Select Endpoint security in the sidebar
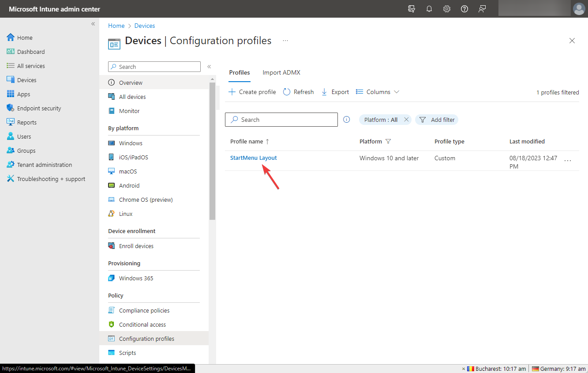 pos(39,108)
